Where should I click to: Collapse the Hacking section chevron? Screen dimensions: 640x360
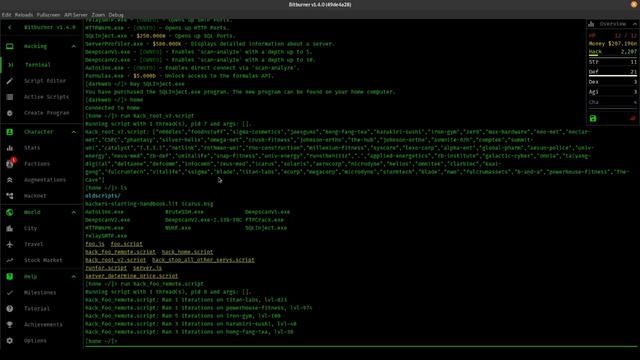pyautogui.click(x=74, y=46)
